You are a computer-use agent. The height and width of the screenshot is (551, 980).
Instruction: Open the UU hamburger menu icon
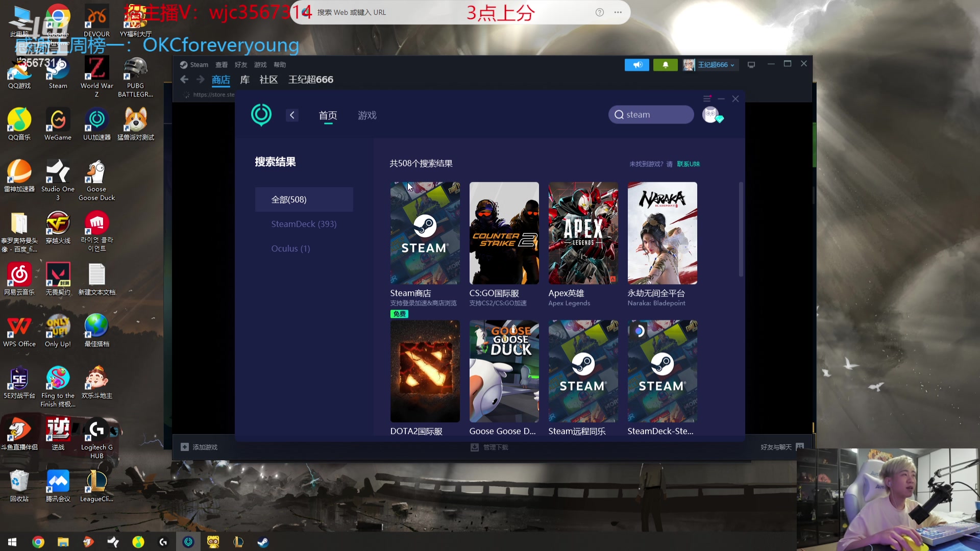click(x=707, y=98)
